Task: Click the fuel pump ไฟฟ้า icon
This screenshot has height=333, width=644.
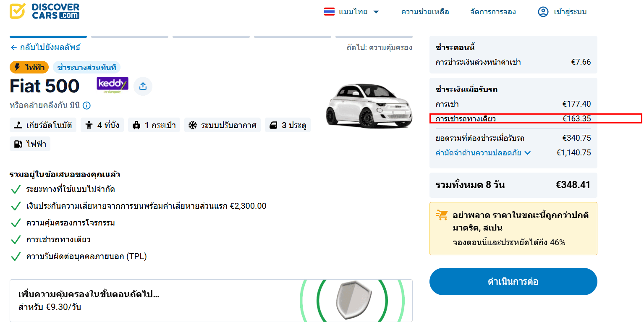Action: click(x=18, y=144)
